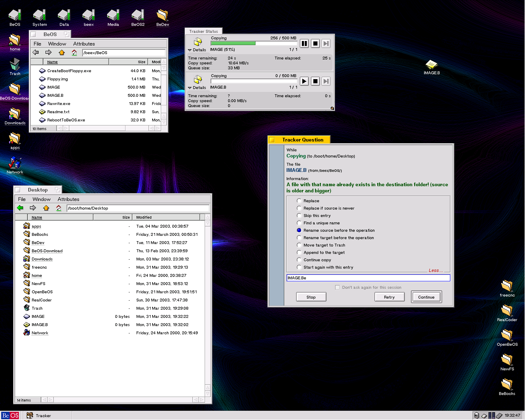525x420 pixels.
Task: Select the Replace radio option
Action: [x=299, y=201]
